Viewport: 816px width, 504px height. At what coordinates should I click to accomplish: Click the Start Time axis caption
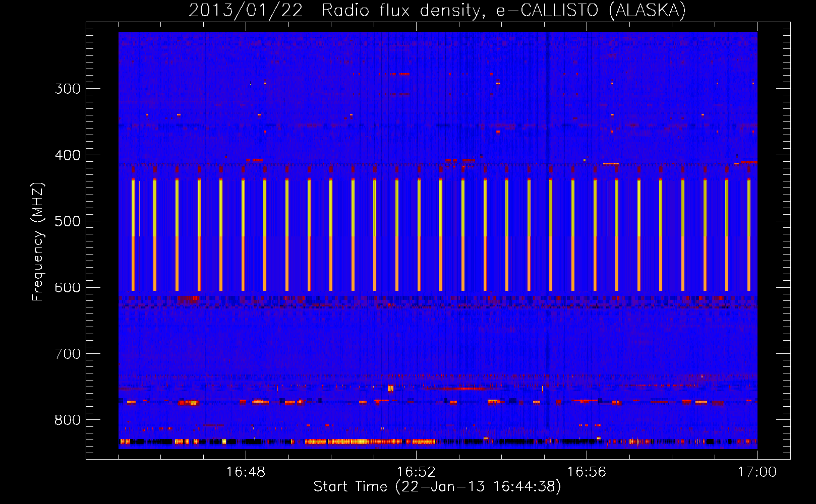click(437, 487)
